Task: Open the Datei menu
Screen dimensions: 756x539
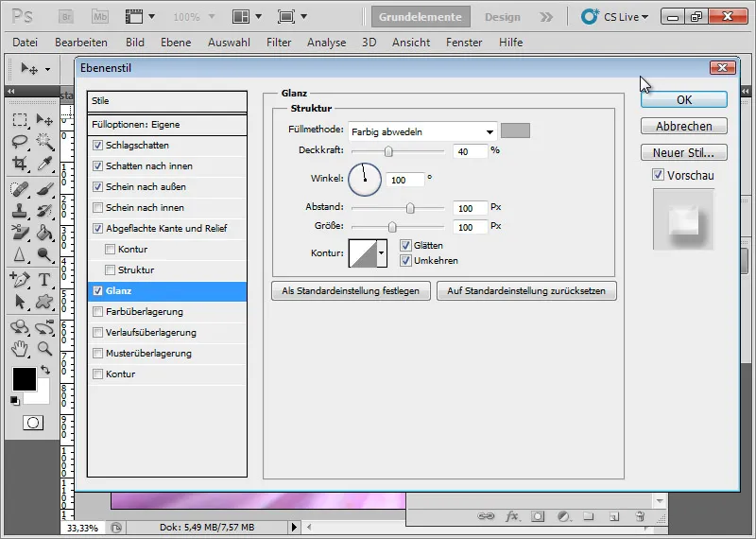Action: (26, 43)
